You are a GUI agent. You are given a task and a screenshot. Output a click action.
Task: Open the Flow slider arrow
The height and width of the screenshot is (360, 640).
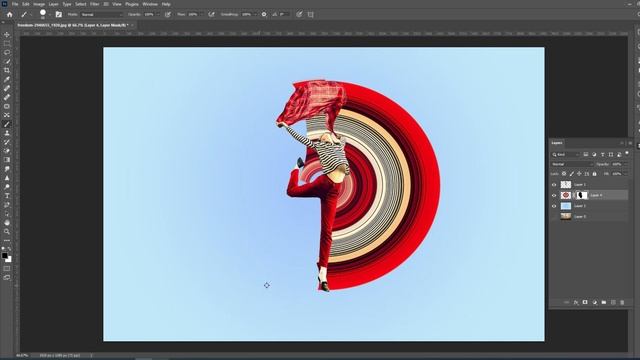click(x=201, y=15)
